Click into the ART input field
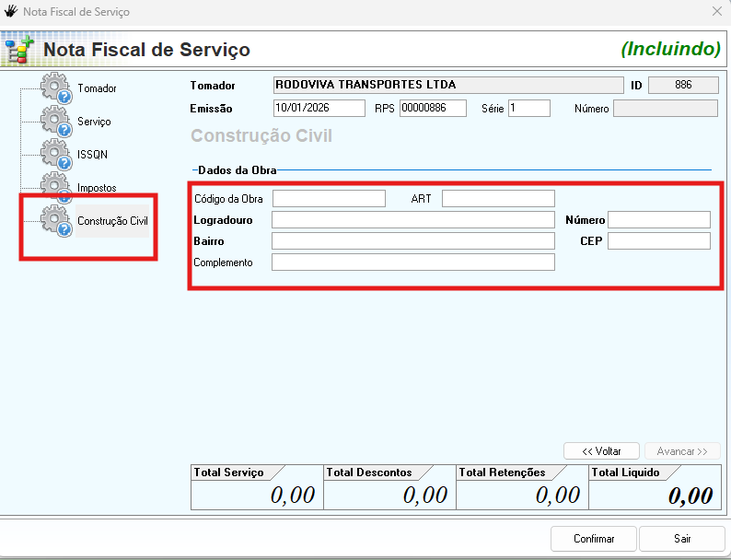This screenshot has width=731, height=560. pos(498,199)
